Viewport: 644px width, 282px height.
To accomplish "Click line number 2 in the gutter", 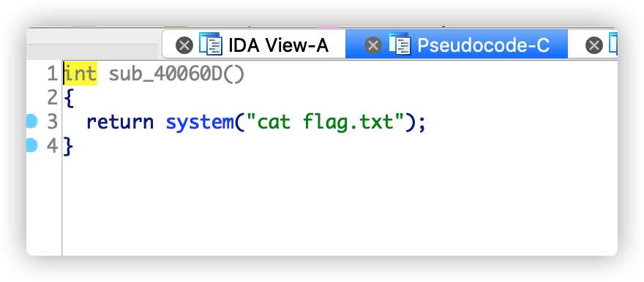I will 52,99.
